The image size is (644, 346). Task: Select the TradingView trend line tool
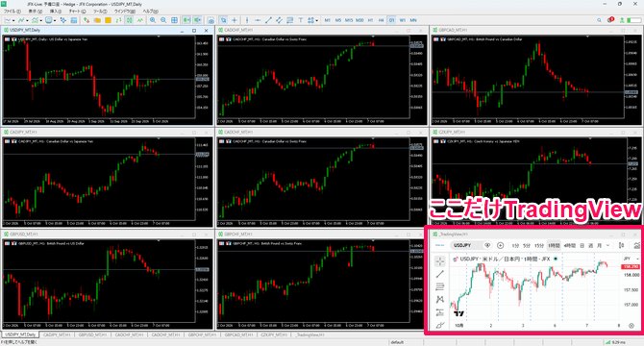(440, 274)
